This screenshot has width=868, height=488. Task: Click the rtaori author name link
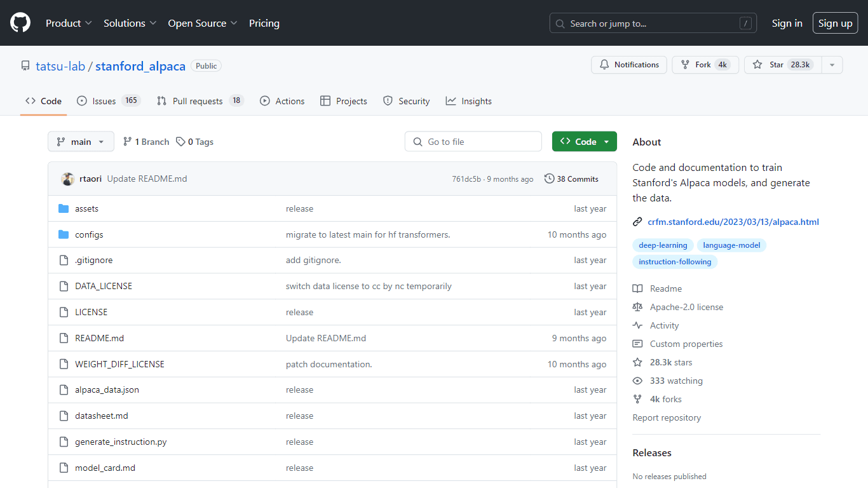point(91,179)
